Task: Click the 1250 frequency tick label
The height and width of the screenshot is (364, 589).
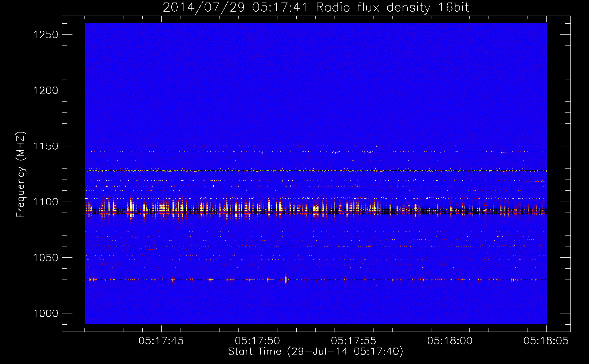Action: (x=46, y=35)
